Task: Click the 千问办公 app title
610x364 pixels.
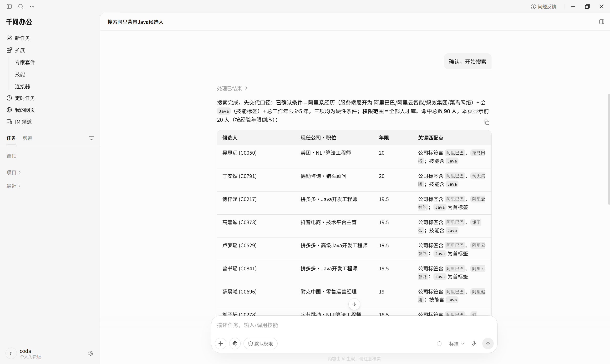Action: click(x=19, y=22)
